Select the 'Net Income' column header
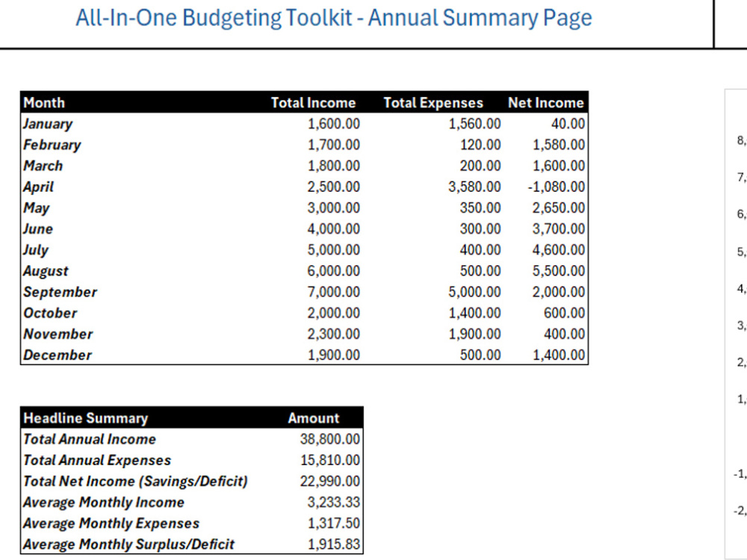 point(545,103)
